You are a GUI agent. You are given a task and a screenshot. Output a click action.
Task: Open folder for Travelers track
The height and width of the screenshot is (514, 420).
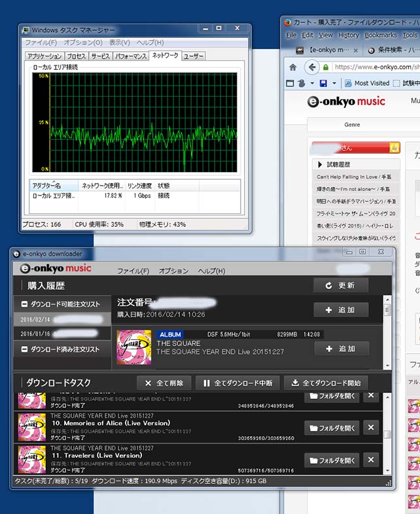coord(332,460)
